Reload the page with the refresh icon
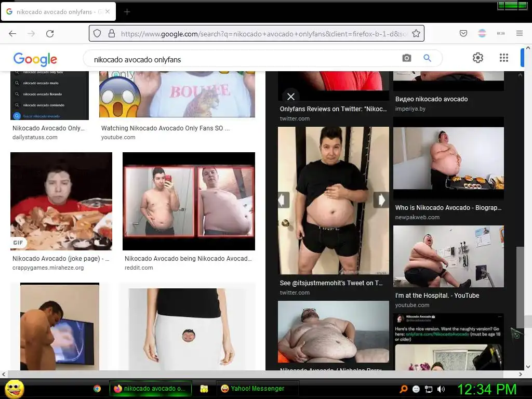 50,34
